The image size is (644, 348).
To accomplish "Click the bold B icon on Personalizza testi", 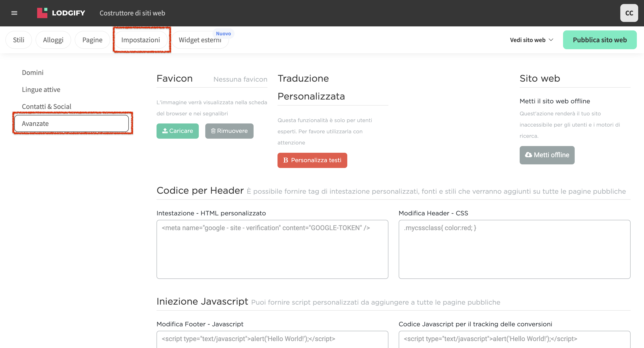I will 286,160.
